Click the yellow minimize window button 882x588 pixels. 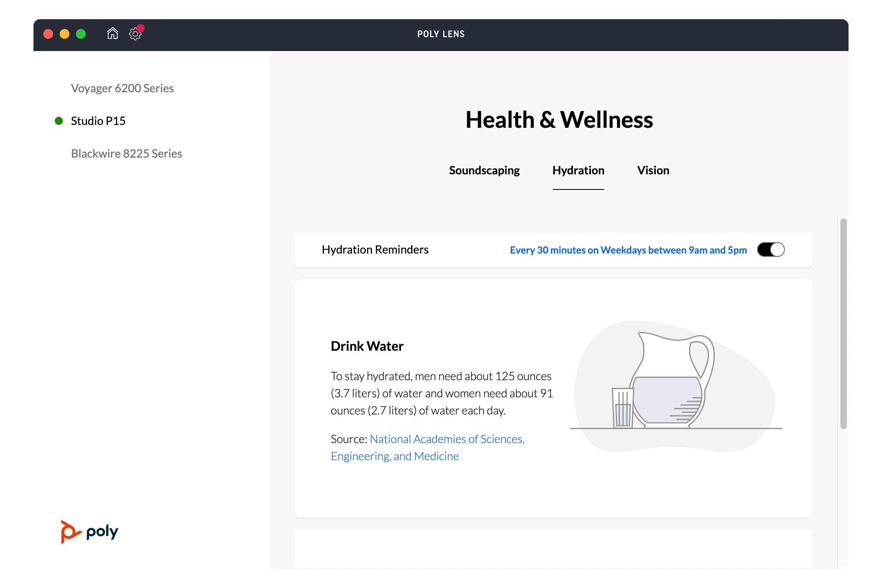pyautogui.click(x=65, y=34)
